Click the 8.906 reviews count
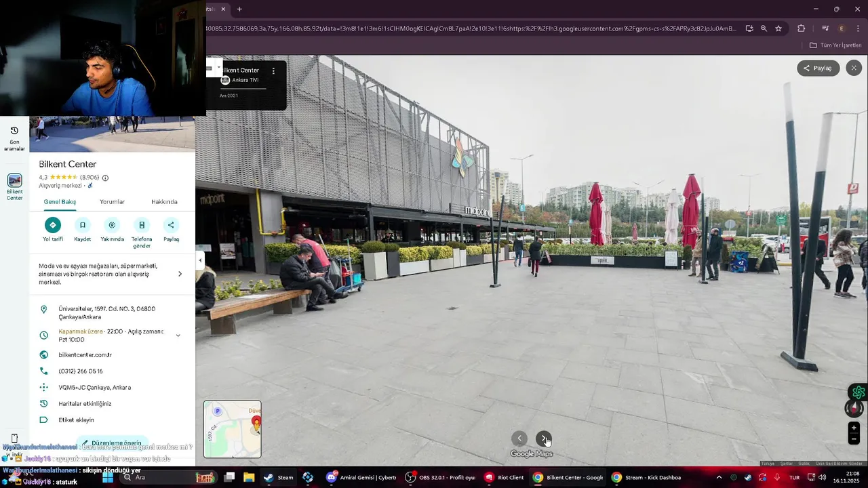868x488 pixels. [x=90, y=178]
